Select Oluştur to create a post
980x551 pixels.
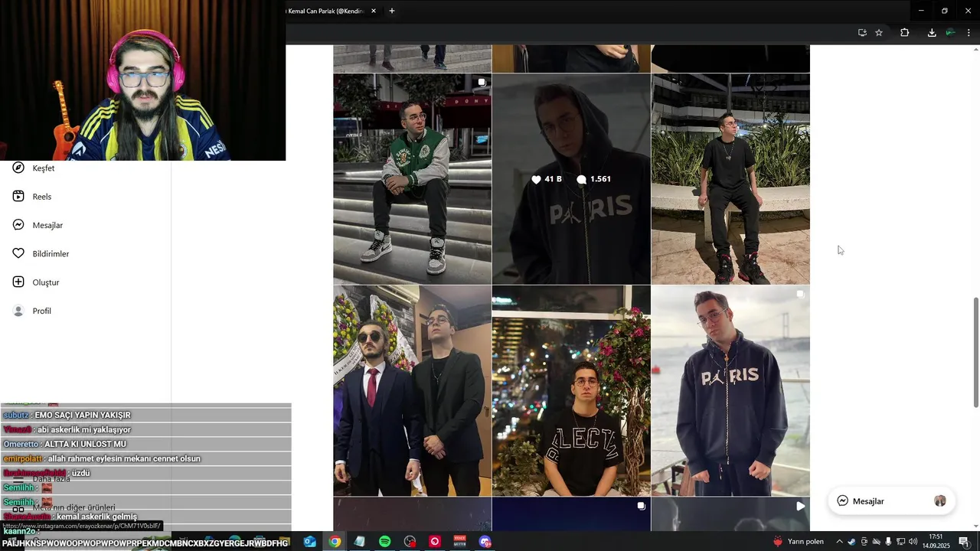(x=46, y=282)
